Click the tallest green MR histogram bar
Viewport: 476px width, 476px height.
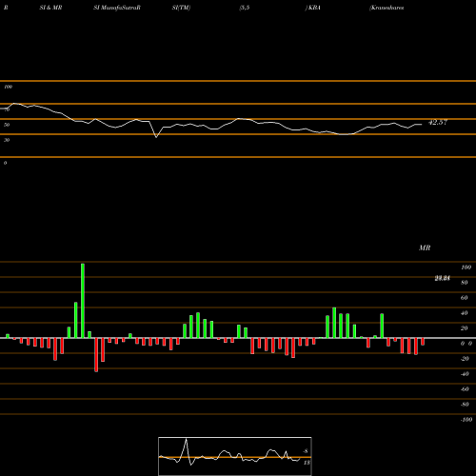click(x=83, y=301)
